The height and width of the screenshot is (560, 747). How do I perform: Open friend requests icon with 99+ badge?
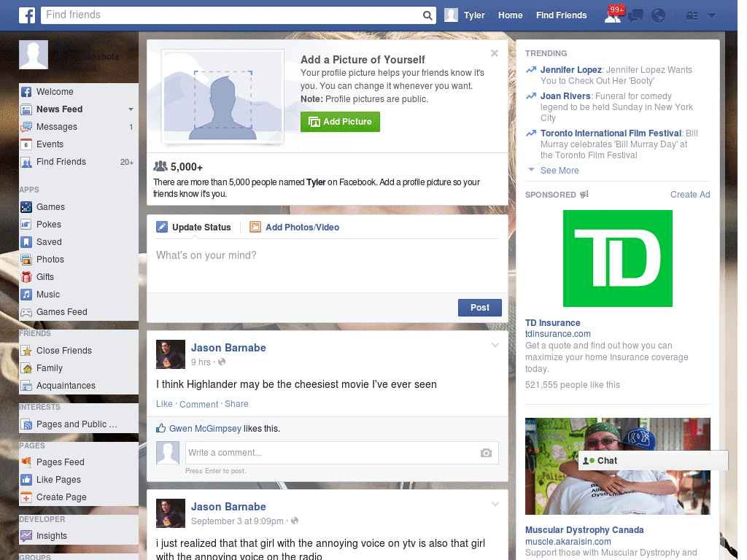click(x=614, y=15)
